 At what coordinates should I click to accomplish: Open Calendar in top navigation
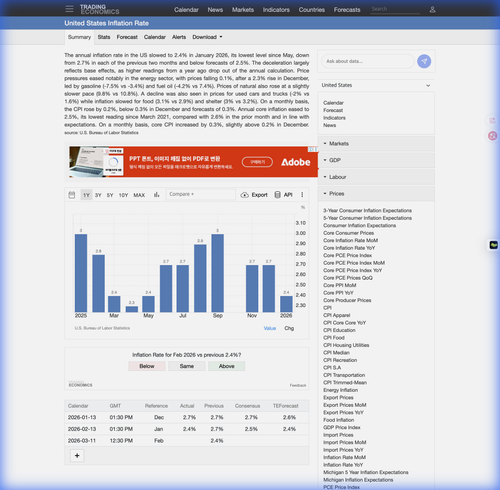pos(186,10)
